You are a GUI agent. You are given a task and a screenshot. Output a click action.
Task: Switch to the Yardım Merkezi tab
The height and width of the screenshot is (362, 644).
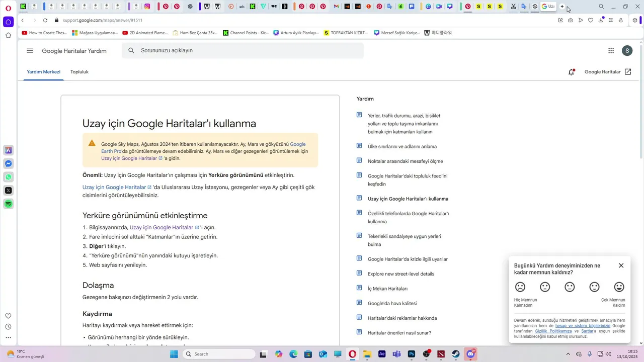43,72
